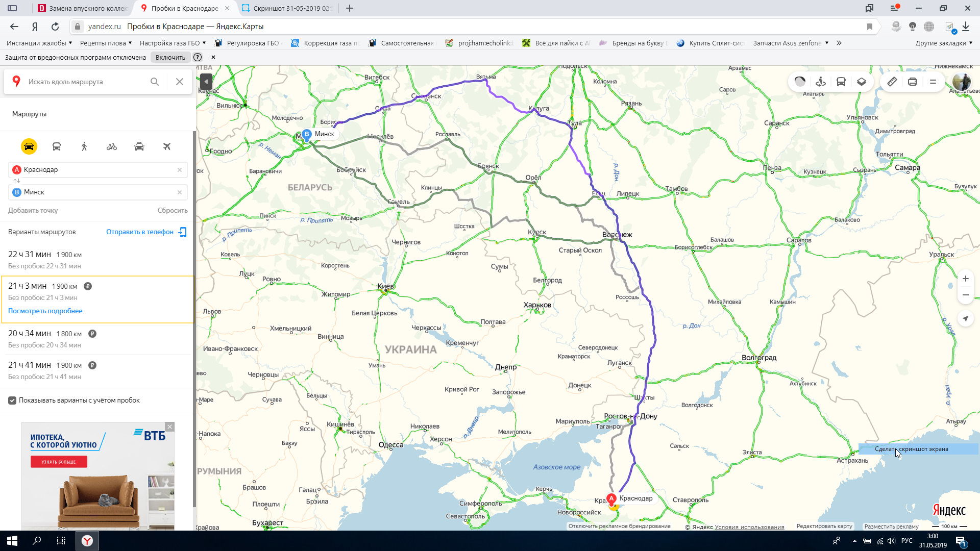The width and height of the screenshot is (980, 551).
Task: Click the route start point A marker
Action: click(x=611, y=499)
